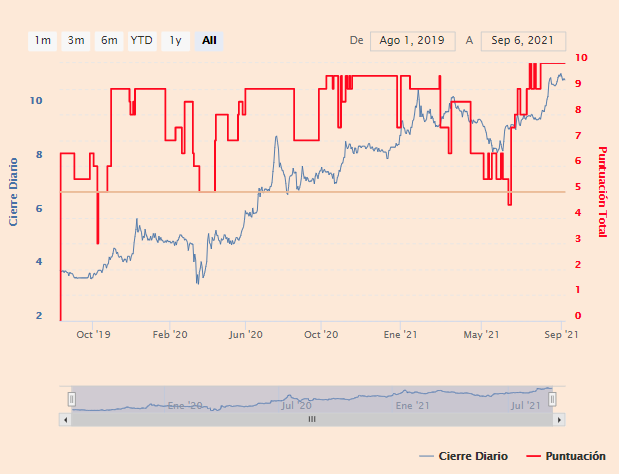The width and height of the screenshot is (619, 474).
Task: Click the scrollbar left arrow
Action: (x=66, y=420)
